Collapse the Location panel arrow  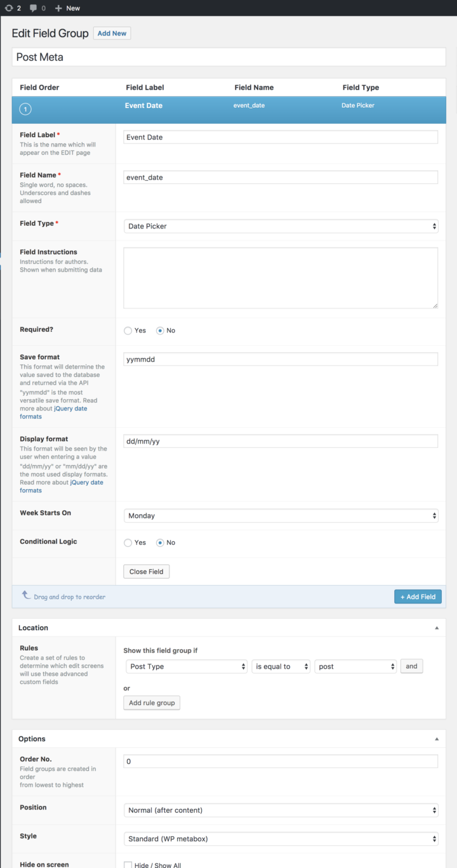pos(436,628)
